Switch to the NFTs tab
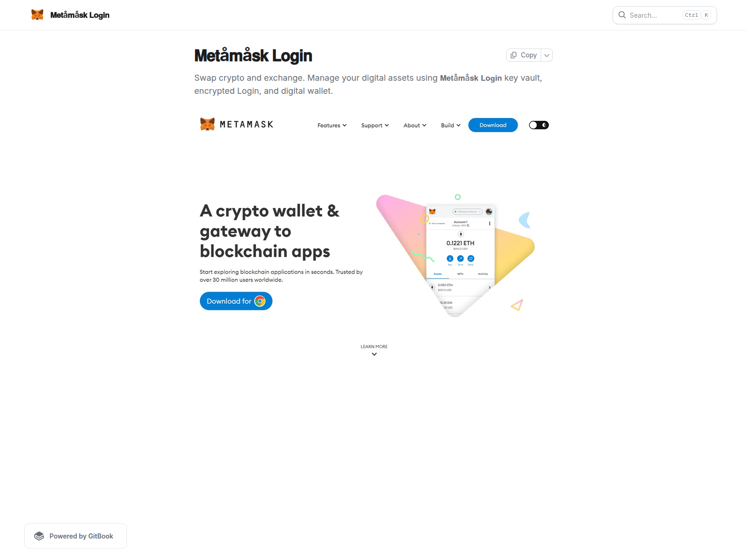The image size is (747, 560). (x=460, y=274)
